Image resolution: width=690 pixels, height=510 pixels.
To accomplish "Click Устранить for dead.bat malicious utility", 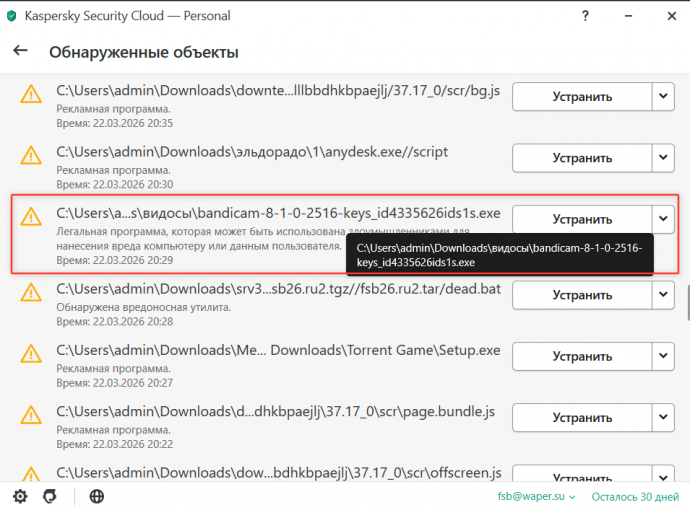I will tap(582, 295).
